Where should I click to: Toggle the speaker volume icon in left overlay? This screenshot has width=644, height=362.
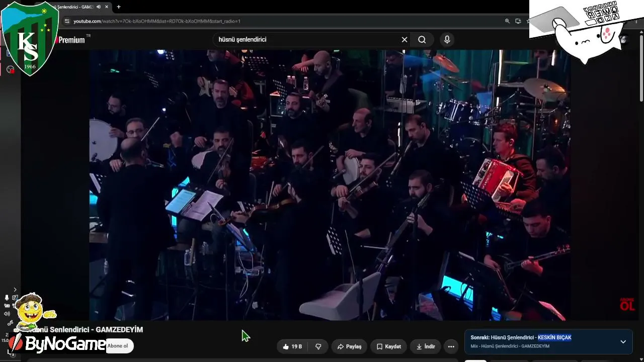[7, 314]
